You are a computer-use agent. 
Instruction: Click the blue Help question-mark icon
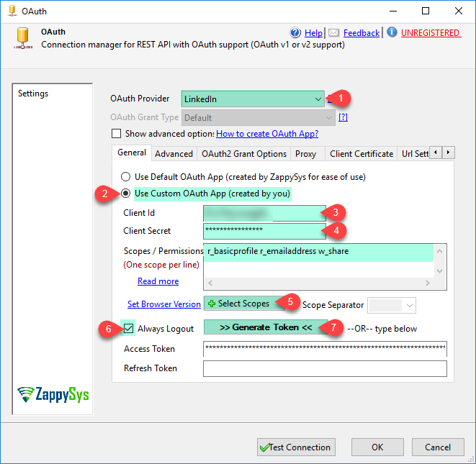pyautogui.click(x=295, y=32)
